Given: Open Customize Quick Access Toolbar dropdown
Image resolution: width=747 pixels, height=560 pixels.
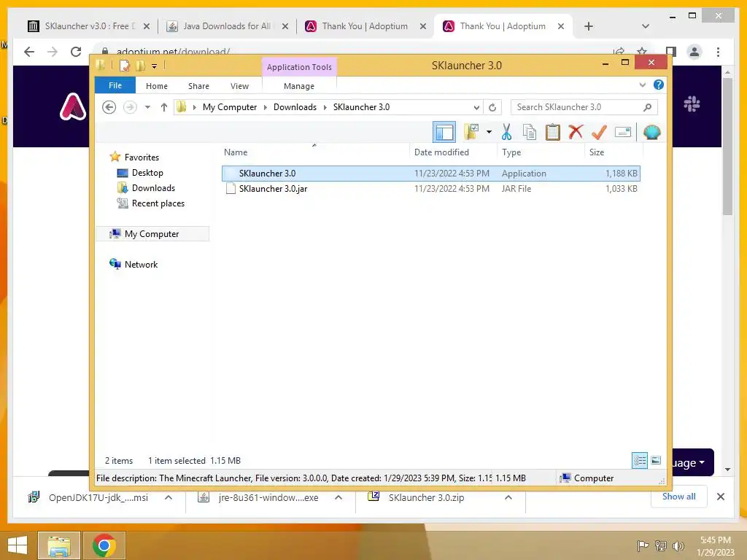Looking at the screenshot, I should (155, 66).
